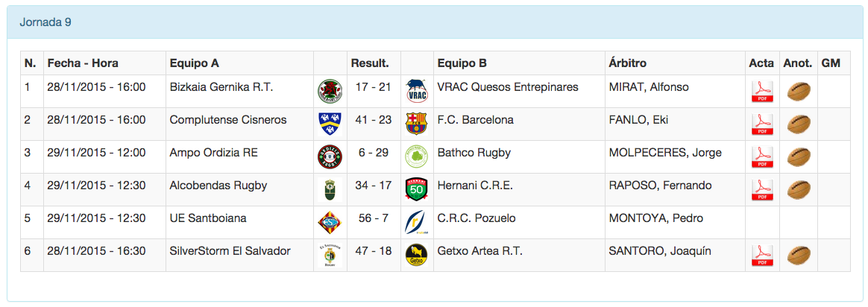
Task: Click the Árbitro column header
Action: pyautogui.click(x=628, y=63)
